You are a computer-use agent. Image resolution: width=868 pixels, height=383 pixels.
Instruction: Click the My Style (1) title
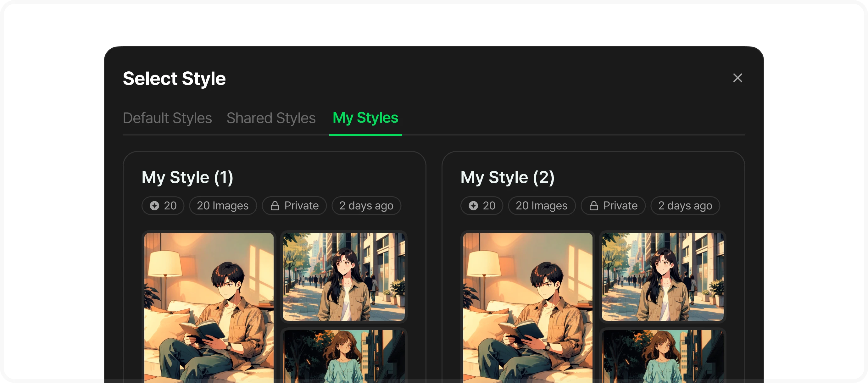pyautogui.click(x=187, y=177)
